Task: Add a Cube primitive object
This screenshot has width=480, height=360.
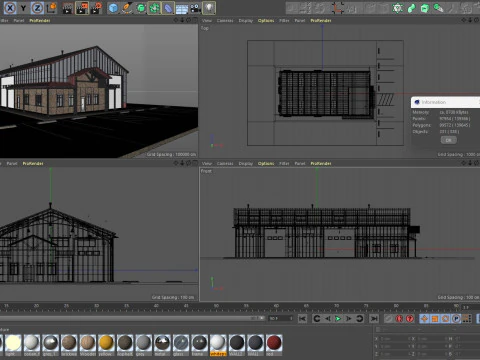Action: tap(113, 8)
